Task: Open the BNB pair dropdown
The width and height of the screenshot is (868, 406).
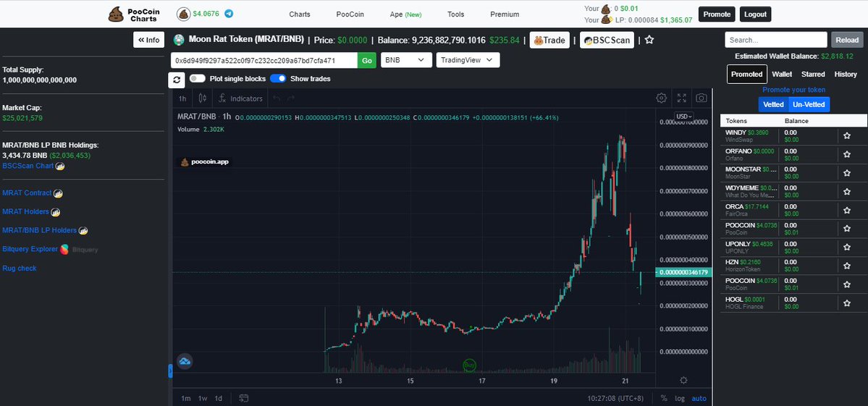Action: coord(406,60)
